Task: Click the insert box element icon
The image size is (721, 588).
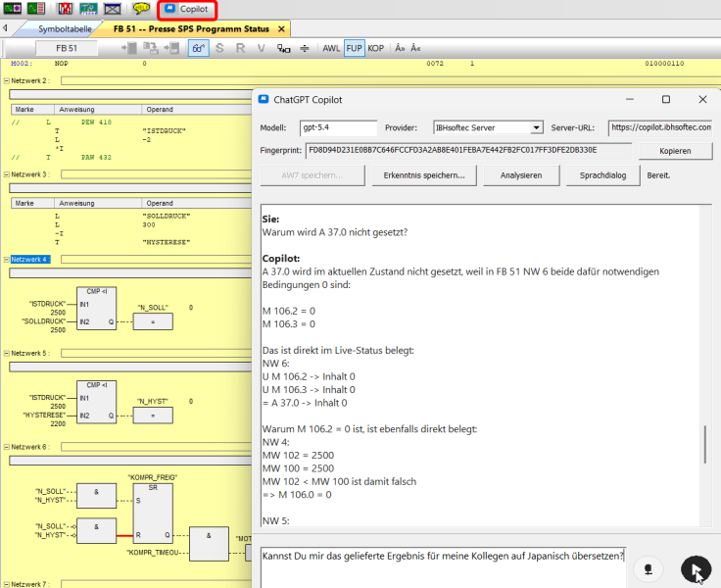Action: 283,48
